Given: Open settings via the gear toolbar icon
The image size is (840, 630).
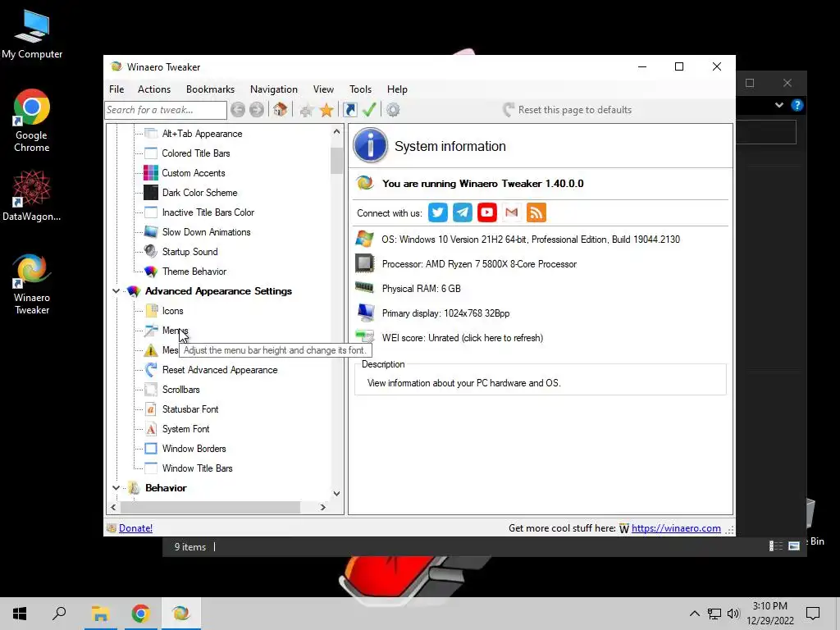Looking at the screenshot, I should coord(393,110).
